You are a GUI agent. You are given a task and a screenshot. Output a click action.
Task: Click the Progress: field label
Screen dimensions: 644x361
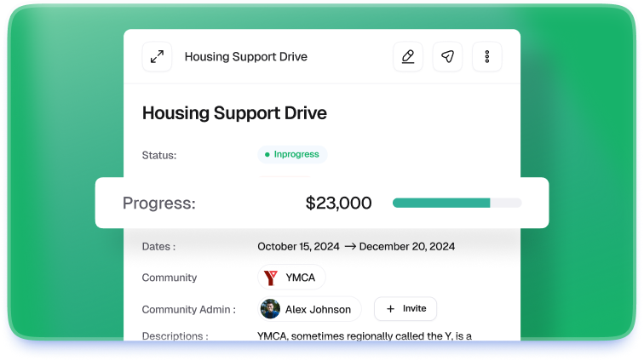click(159, 203)
